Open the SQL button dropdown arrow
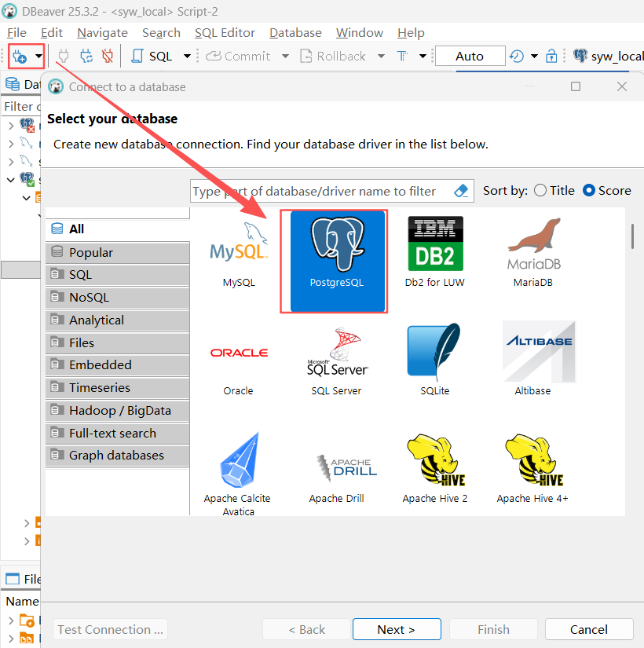Image resolution: width=644 pixels, height=648 pixels. pyautogui.click(x=187, y=56)
